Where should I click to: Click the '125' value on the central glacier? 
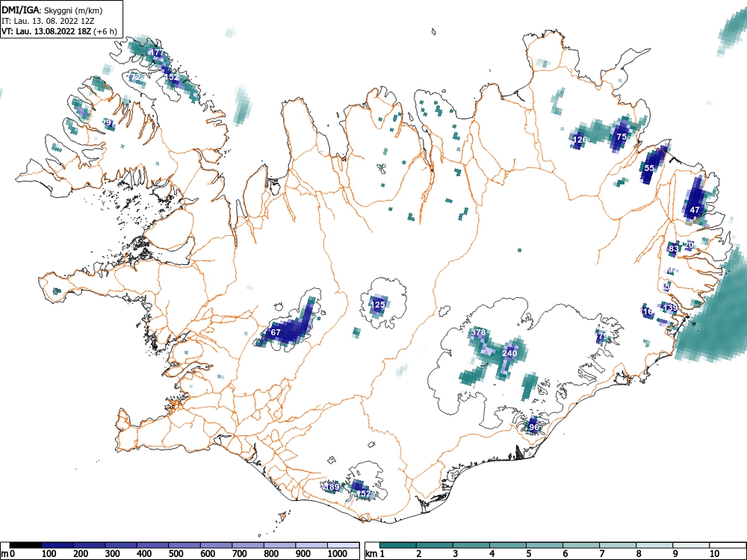(378, 305)
